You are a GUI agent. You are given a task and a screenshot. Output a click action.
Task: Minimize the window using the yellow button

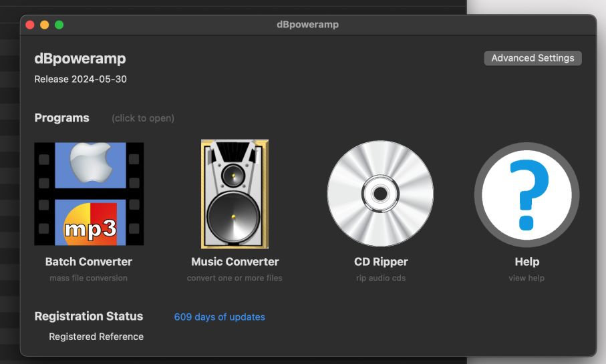[x=45, y=25]
